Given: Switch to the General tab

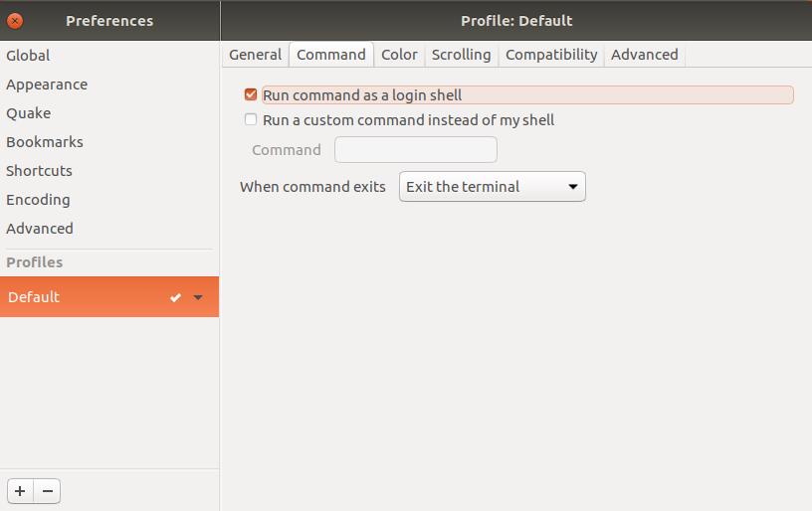Looking at the screenshot, I should click(x=256, y=55).
